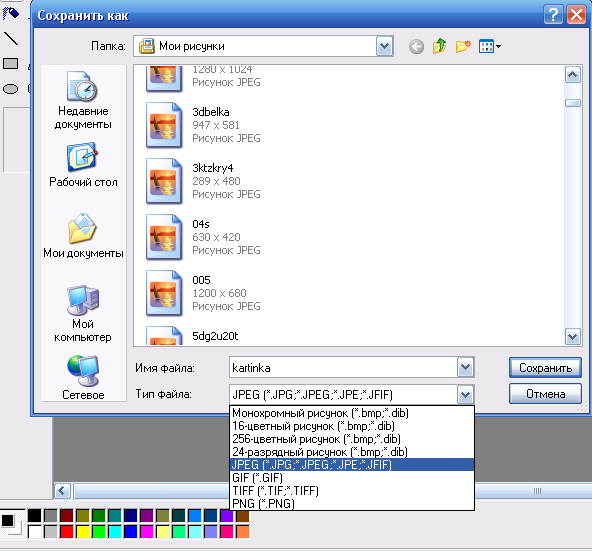Go up one folder level
The image size is (592, 551).
[439, 46]
